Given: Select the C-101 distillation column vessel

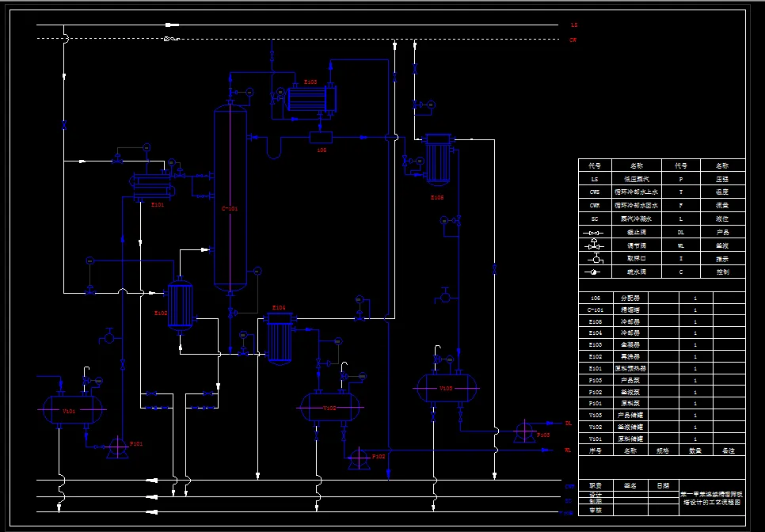Looking at the screenshot, I should tap(230, 197).
